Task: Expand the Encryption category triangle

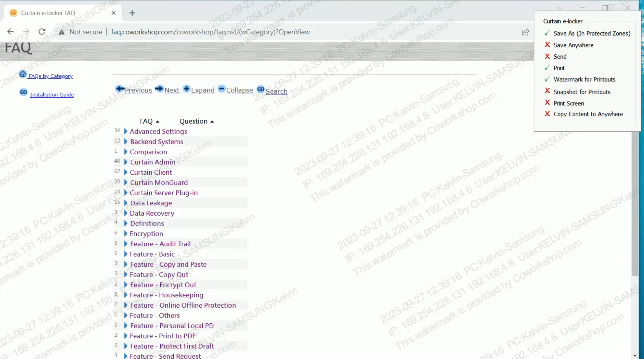Action: tap(126, 234)
